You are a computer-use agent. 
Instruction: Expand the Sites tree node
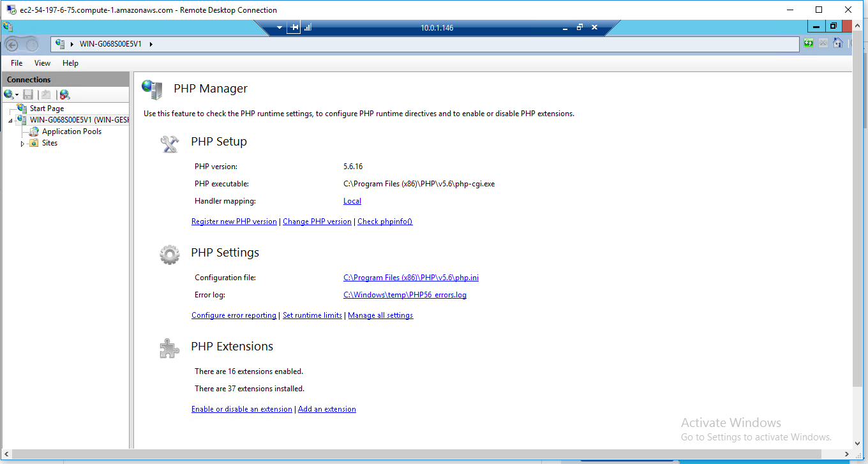23,143
